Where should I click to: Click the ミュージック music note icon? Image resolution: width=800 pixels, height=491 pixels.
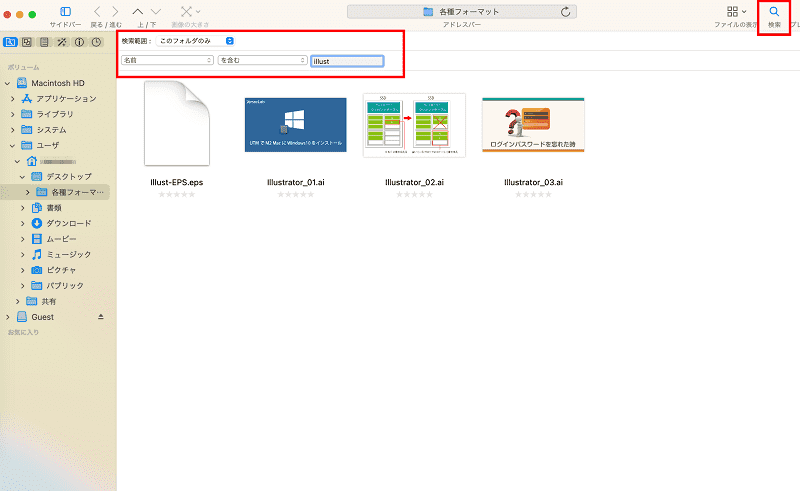click(x=37, y=254)
